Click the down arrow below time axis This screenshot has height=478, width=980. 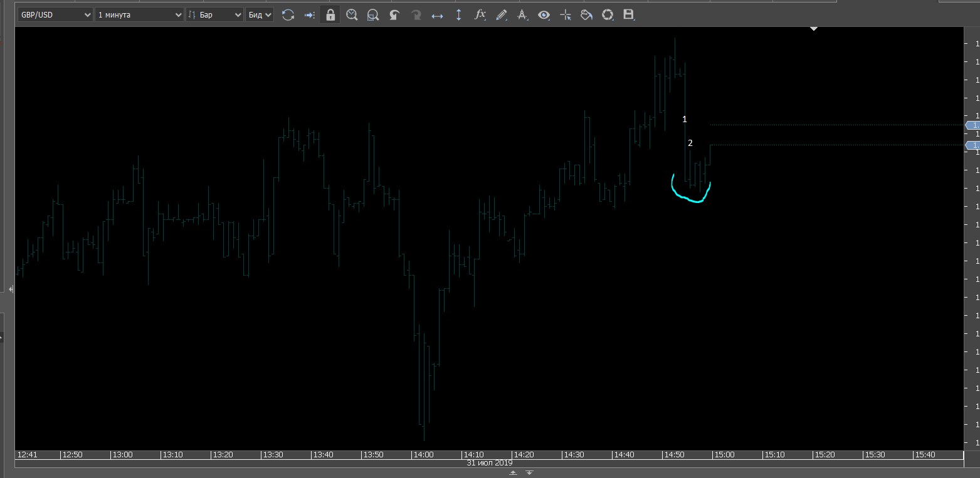tap(530, 473)
